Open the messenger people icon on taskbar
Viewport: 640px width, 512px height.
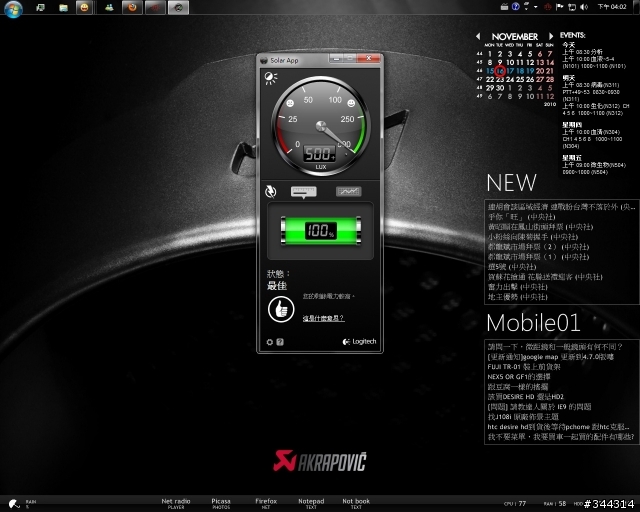109,7
